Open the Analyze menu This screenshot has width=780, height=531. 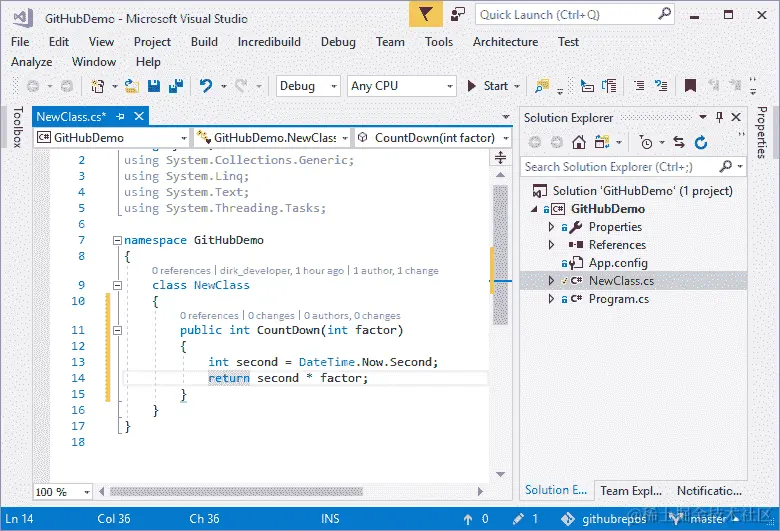(x=32, y=62)
